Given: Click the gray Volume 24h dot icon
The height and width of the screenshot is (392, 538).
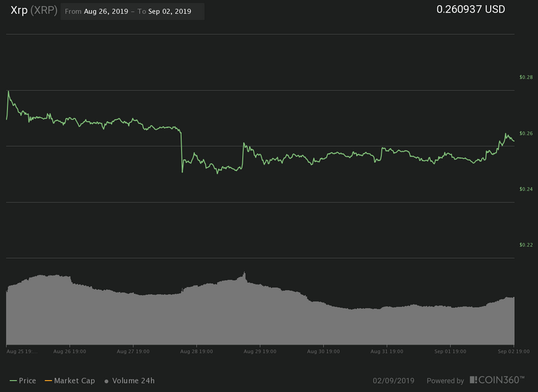Looking at the screenshot, I should (106, 381).
